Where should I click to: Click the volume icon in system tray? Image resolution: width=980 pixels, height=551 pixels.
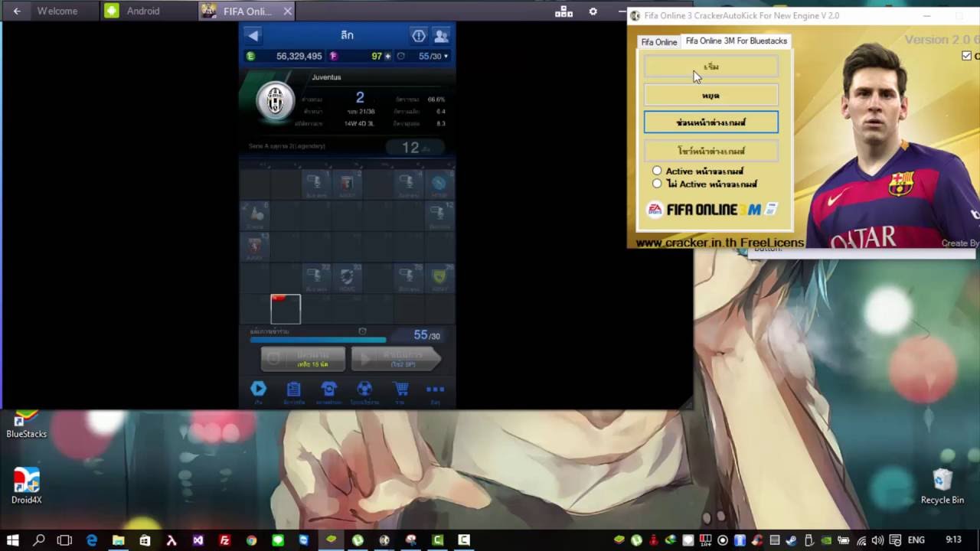pyautogui.click(x=877, y=540)
